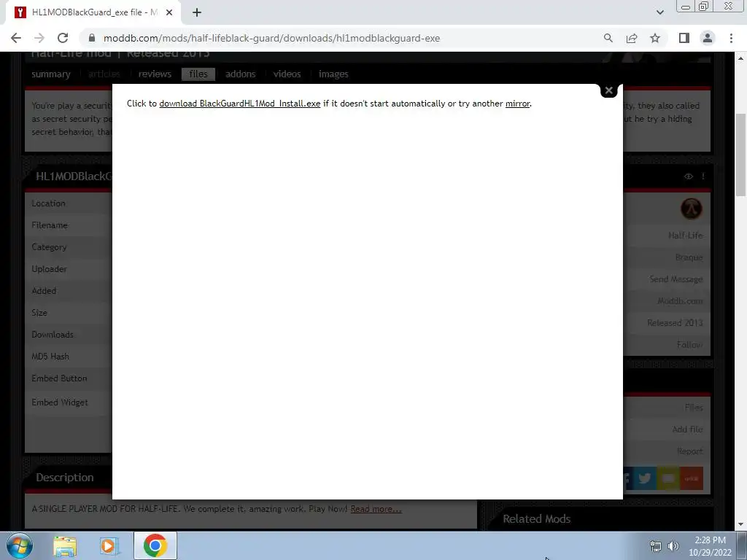This screenshot has height=560, width=747.
Task: Expand the tab search dropdown
Action: [x=659, y=12]
